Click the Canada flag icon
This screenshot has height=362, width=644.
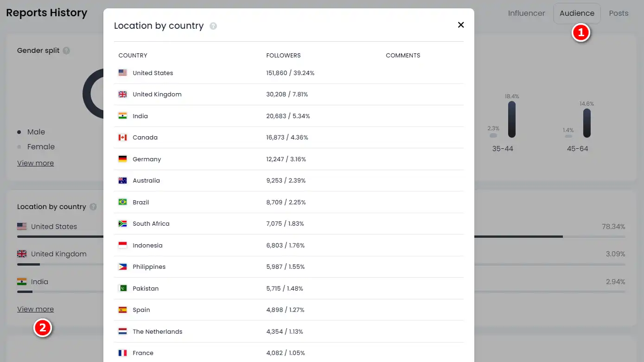pos(123,137)
